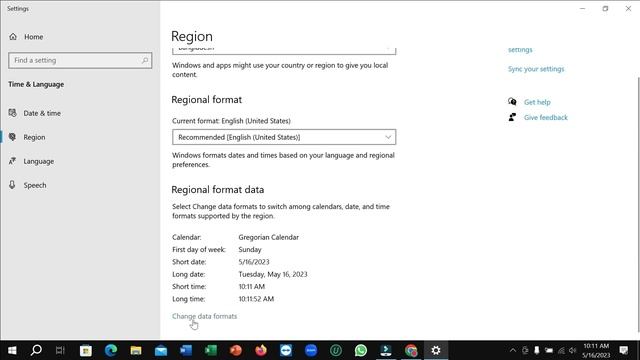
Task: Open taskbar Search
Action: pyautogui.click(x=36, y=350)
